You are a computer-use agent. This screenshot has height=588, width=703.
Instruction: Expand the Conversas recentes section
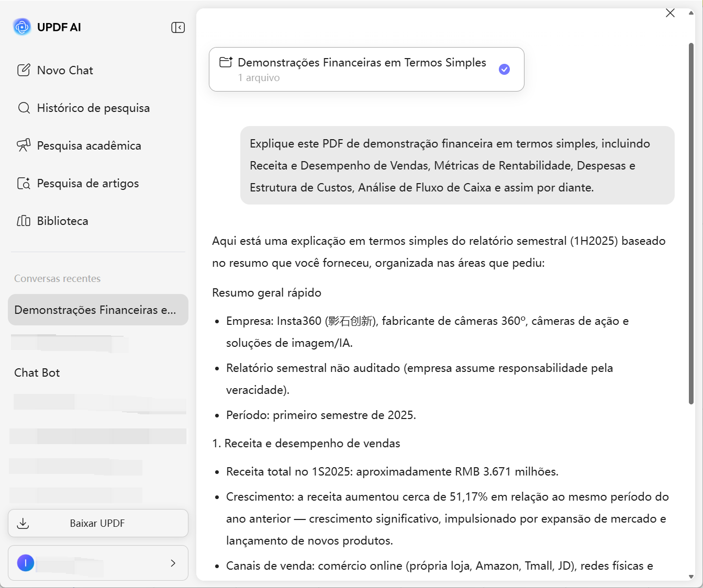(58, 278)
